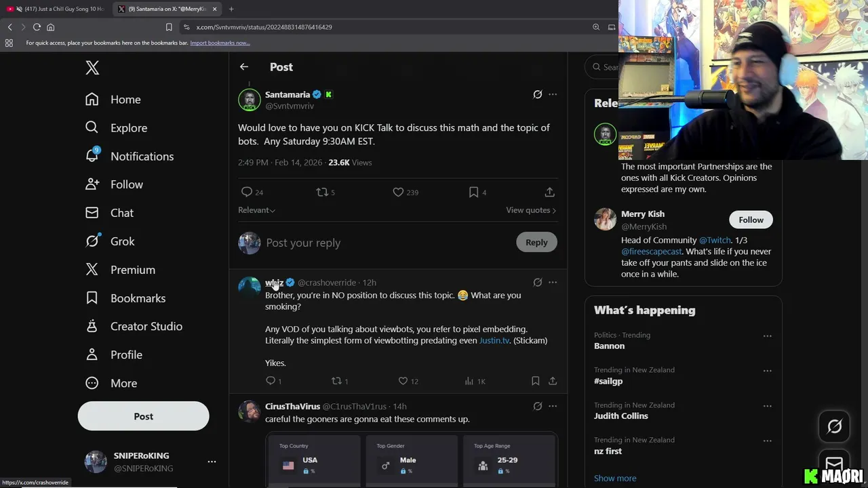Open View quotes
This screenshot has height=488, width=868.
[531, 210]
